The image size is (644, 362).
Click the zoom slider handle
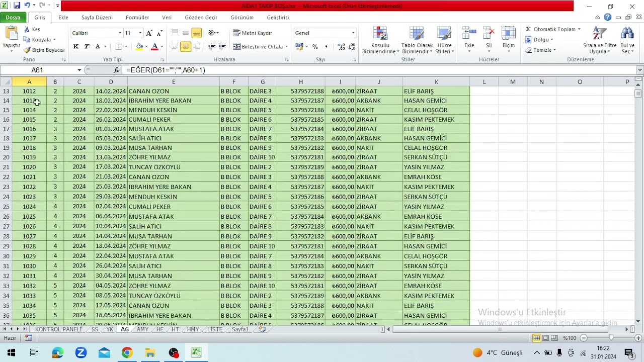pos(611,338)
